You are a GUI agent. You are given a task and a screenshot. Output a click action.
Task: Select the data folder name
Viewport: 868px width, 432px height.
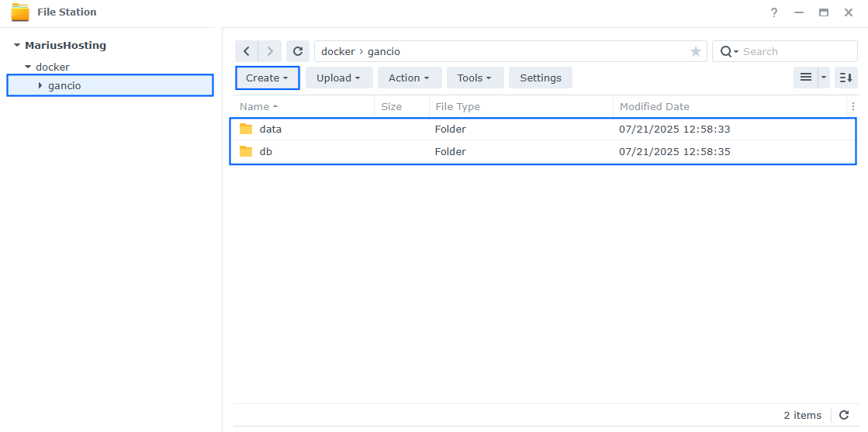(x=270, y=129)
